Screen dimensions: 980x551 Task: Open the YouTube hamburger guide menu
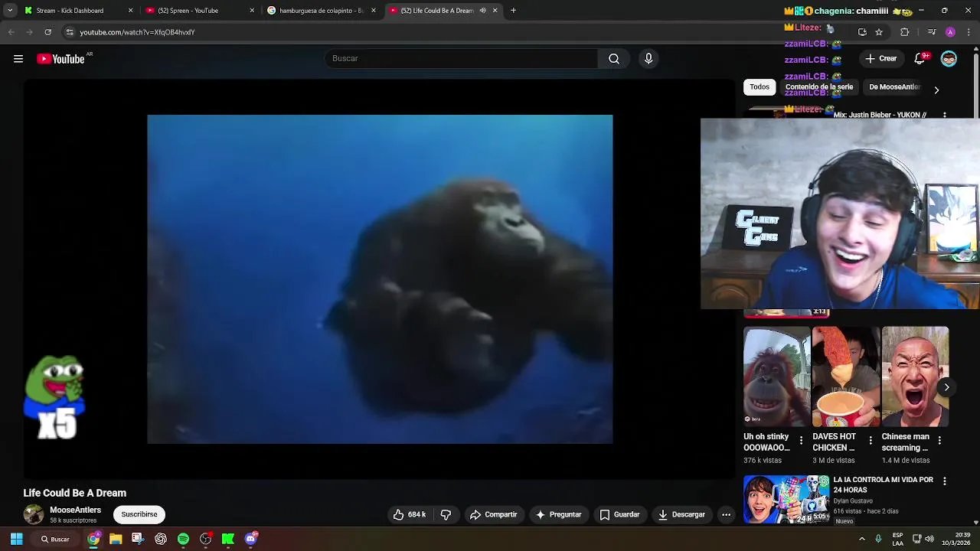click(18, 59)
